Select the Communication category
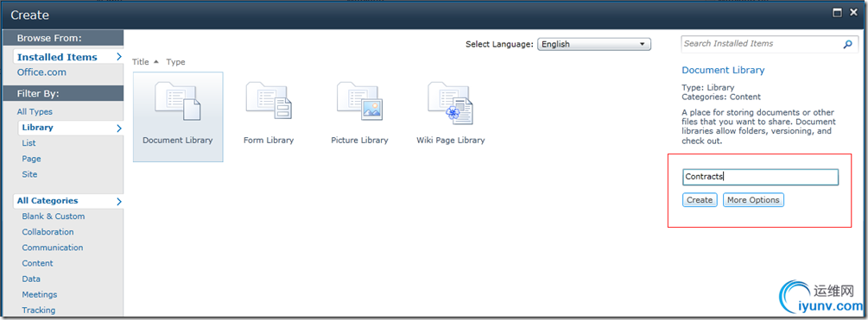Screen dimensions: 868x320 point(53,248)
